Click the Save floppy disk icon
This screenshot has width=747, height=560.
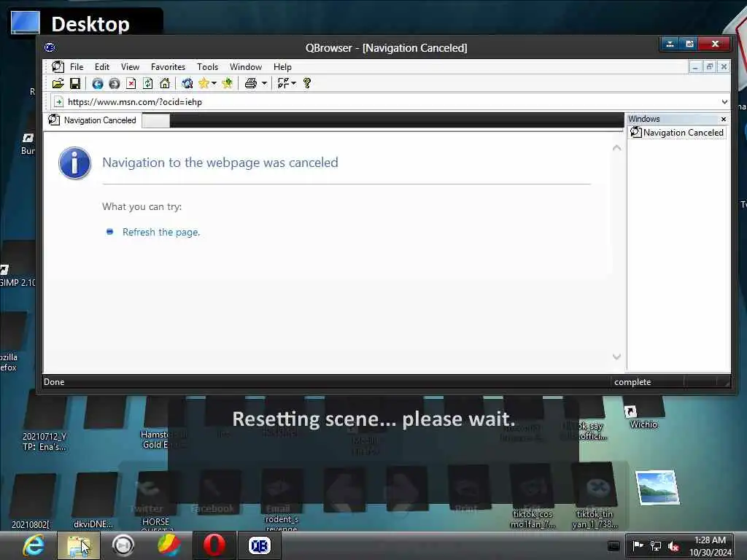click(x=75, y=83)
